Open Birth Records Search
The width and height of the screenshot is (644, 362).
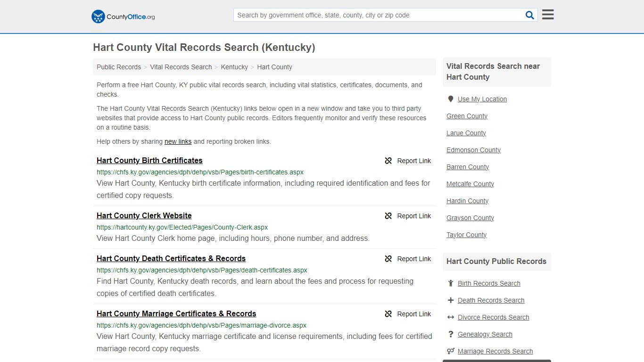[489, 283]
